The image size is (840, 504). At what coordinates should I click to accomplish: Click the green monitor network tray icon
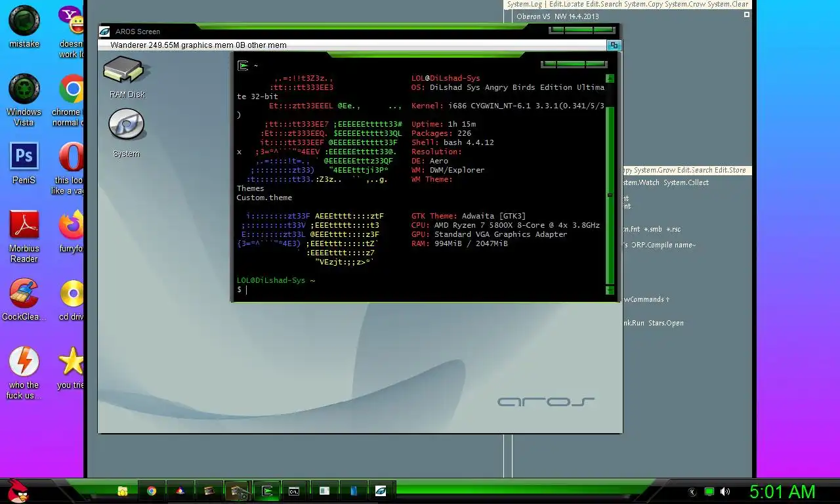[709, 491]
